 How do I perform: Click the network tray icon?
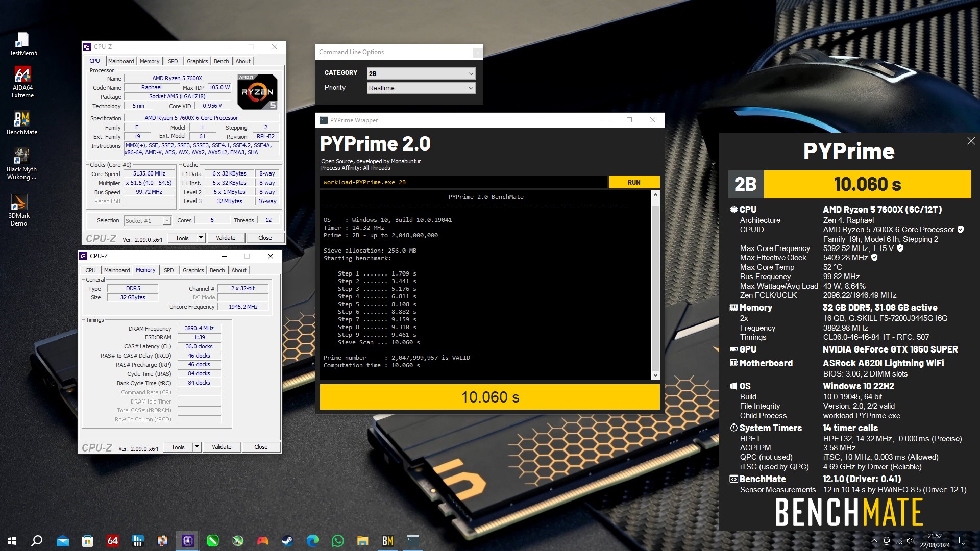tap(899, 541)
